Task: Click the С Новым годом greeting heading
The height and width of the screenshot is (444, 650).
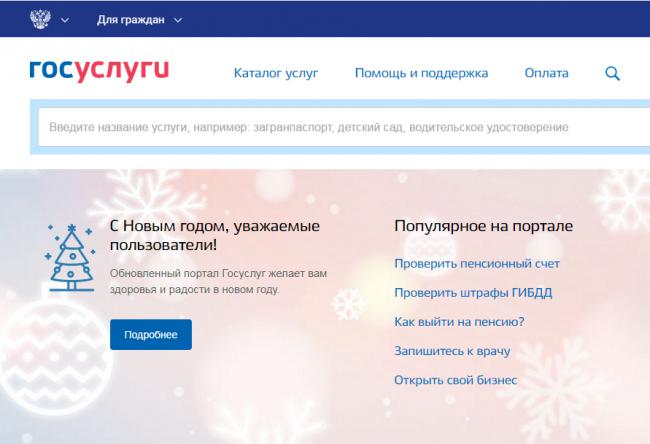Action: 215,235
